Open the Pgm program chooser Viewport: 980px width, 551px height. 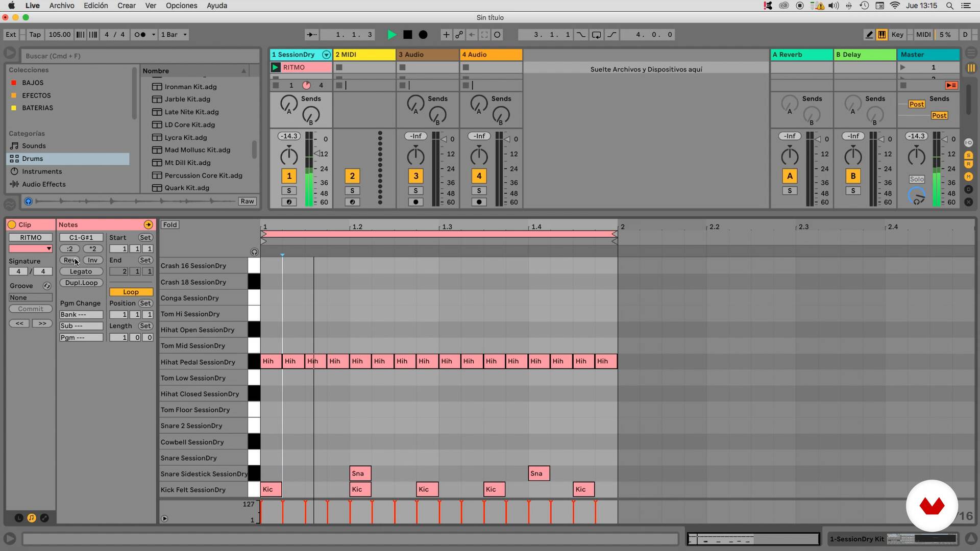pyautogui.click(x=81, y=337)
